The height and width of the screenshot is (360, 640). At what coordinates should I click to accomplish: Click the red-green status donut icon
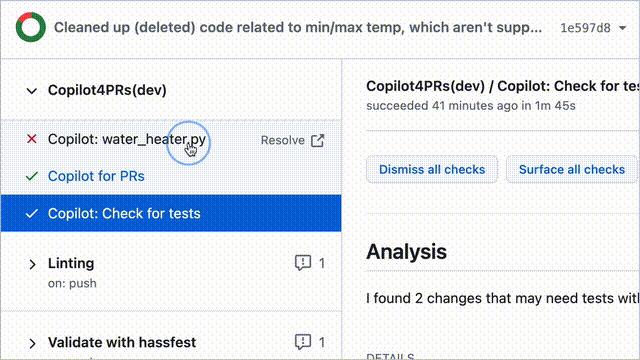[31, 27]
